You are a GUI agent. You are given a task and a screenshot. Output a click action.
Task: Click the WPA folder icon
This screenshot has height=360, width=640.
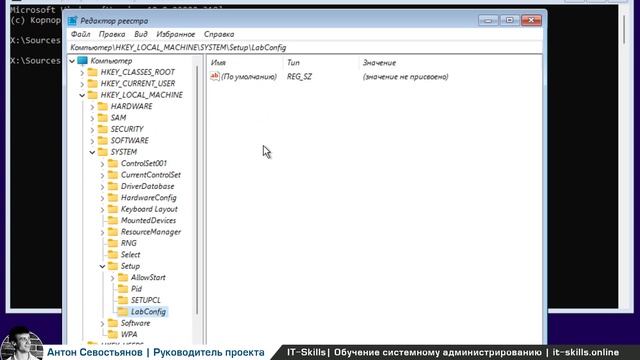tap(113, 334)
